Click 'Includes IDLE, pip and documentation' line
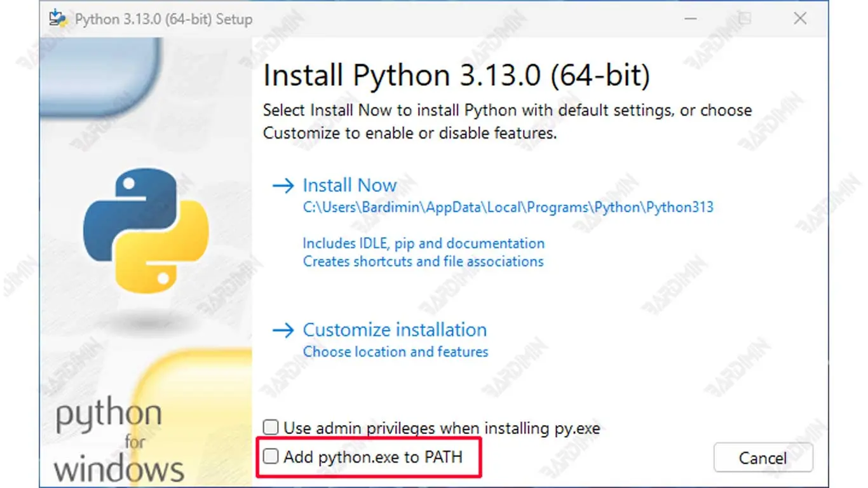Screen dimensions: 868x488 423,243
